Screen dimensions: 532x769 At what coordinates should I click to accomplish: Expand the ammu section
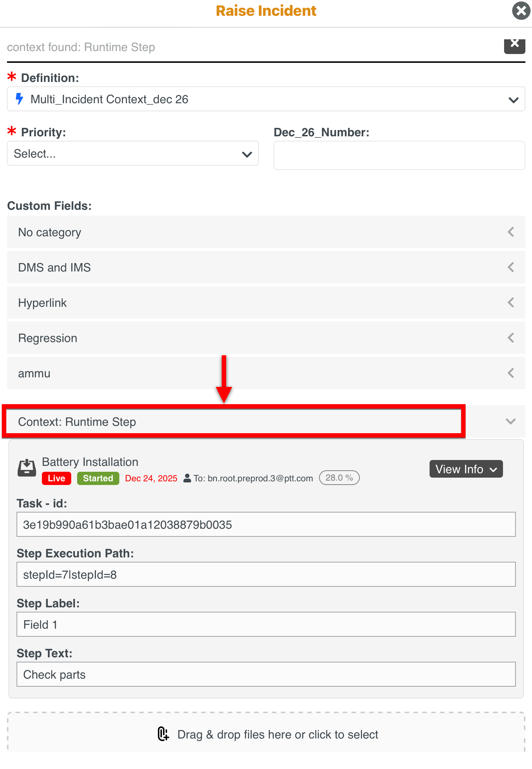tap(510, 373)
